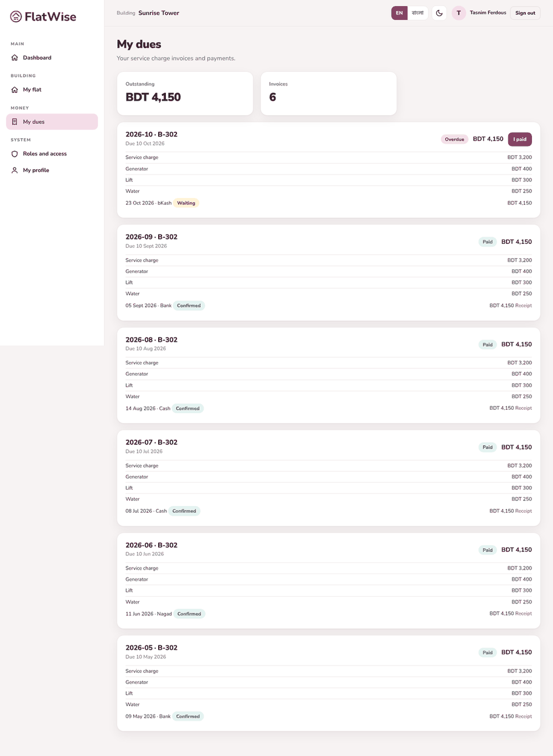This screenshot has height=756, width=553.
Task: Click the Outstanding BDT 4,150 summary card
Action: coord(185,93)
